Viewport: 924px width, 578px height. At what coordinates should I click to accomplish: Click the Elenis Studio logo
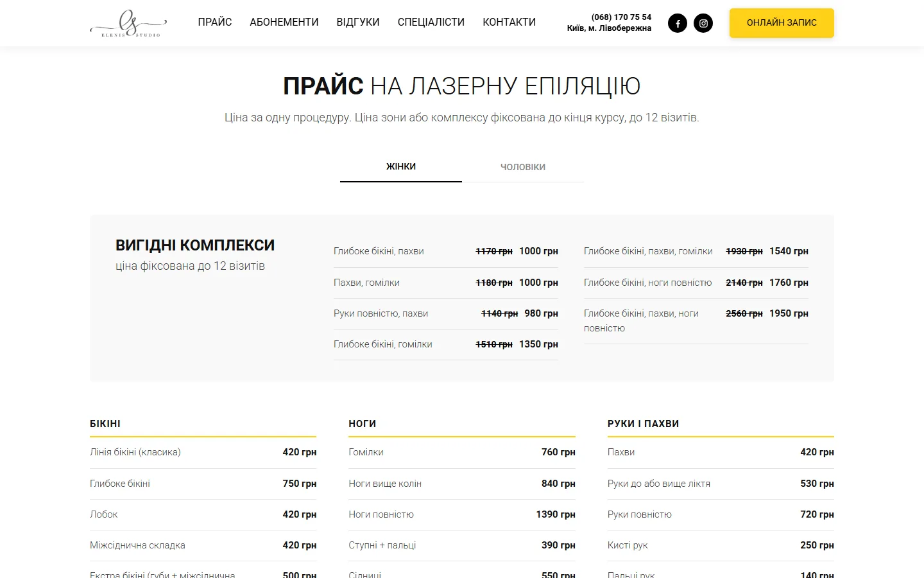click(128, 23)
